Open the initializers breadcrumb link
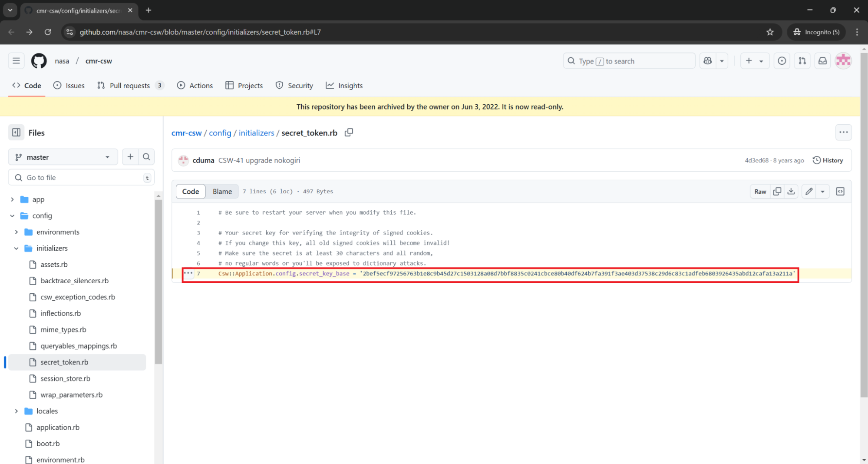 point(256,133)
